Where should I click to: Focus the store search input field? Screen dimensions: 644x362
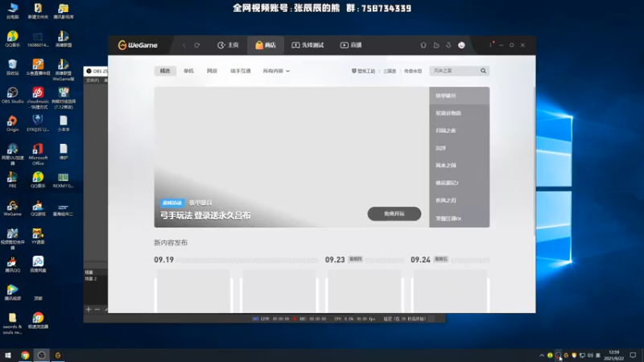pos(455,71)
